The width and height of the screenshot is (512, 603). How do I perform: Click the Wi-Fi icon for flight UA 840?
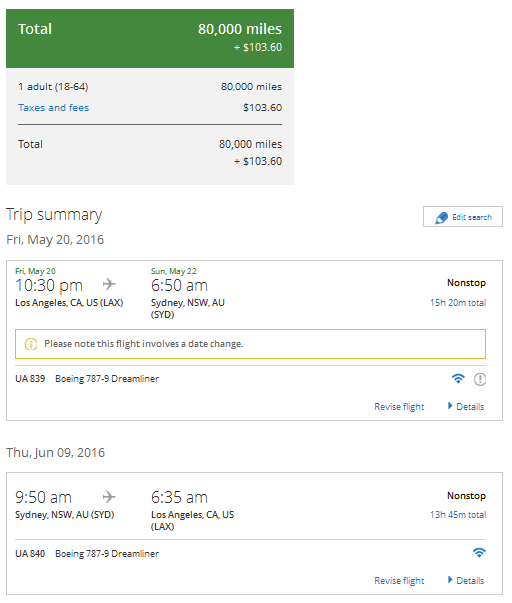click(x=479, y=553)
